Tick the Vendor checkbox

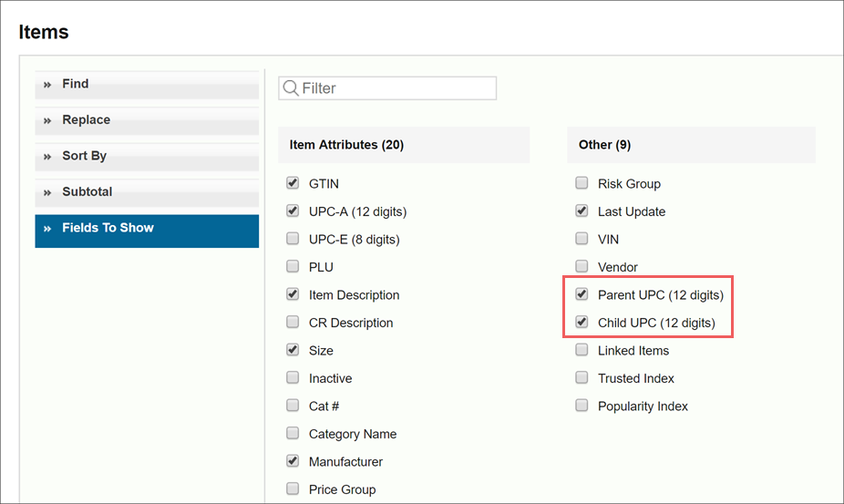click(x=582, y=266)
